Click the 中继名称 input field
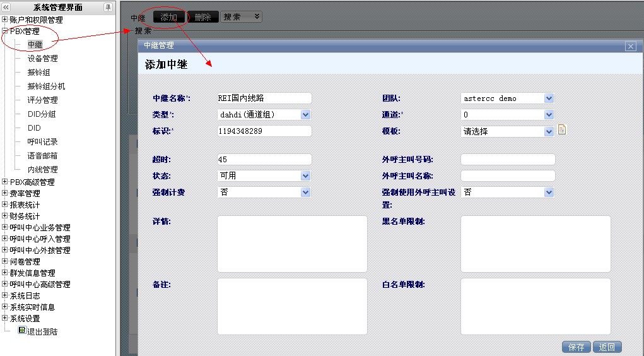 264,98
